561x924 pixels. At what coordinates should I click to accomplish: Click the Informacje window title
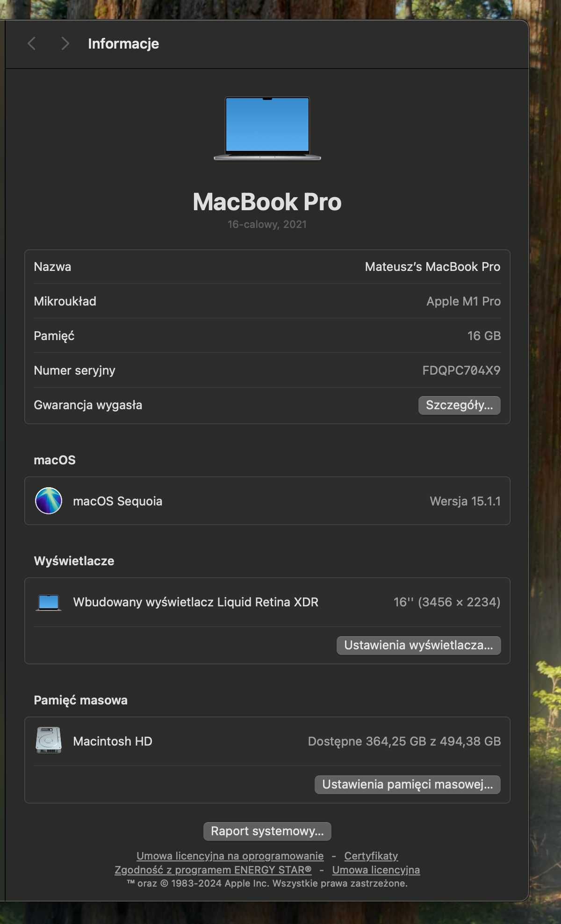pos(123,44)
